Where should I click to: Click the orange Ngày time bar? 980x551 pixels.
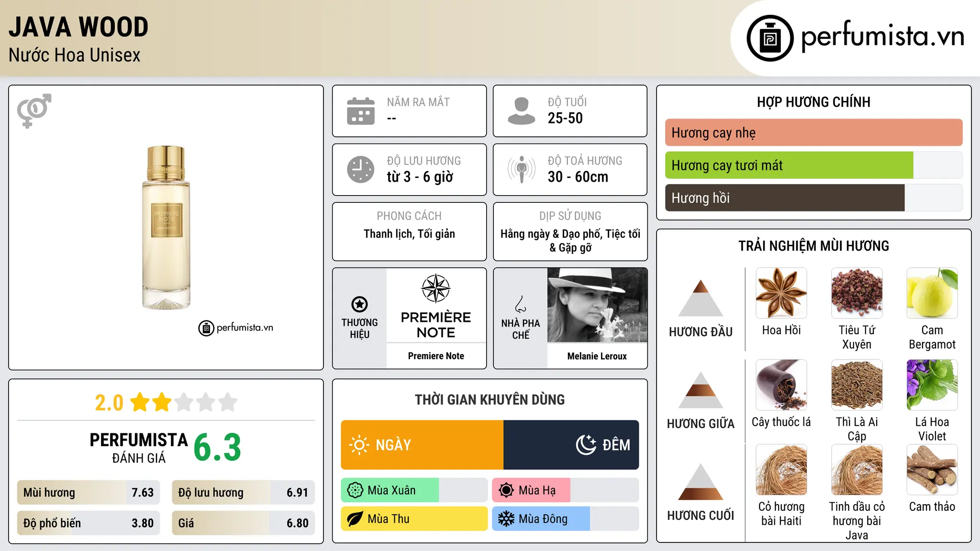click(x=422, y=445)
